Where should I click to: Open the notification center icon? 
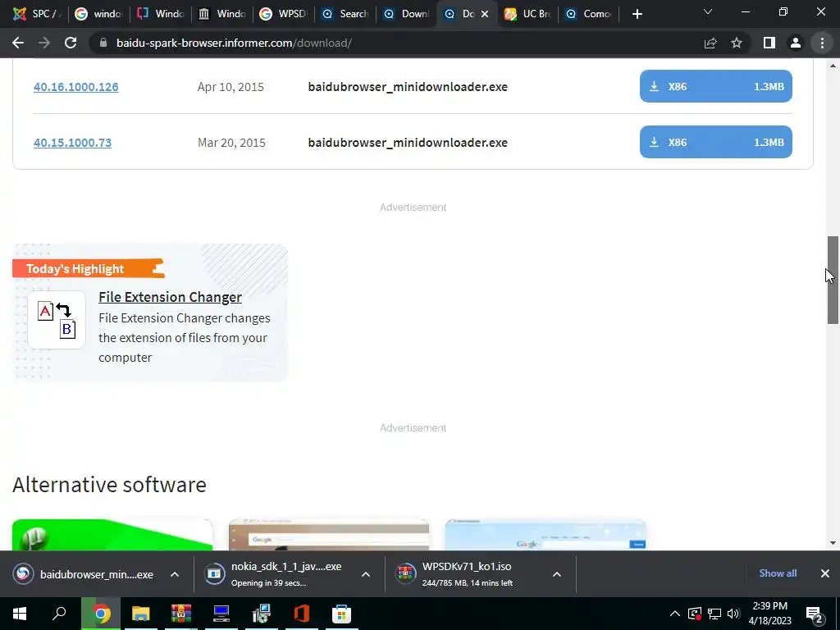(x=815, y=614)
